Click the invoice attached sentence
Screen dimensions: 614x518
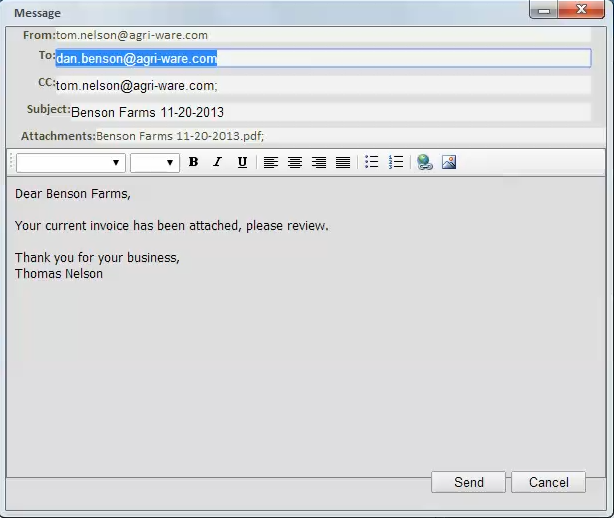[x=172, y=226]
